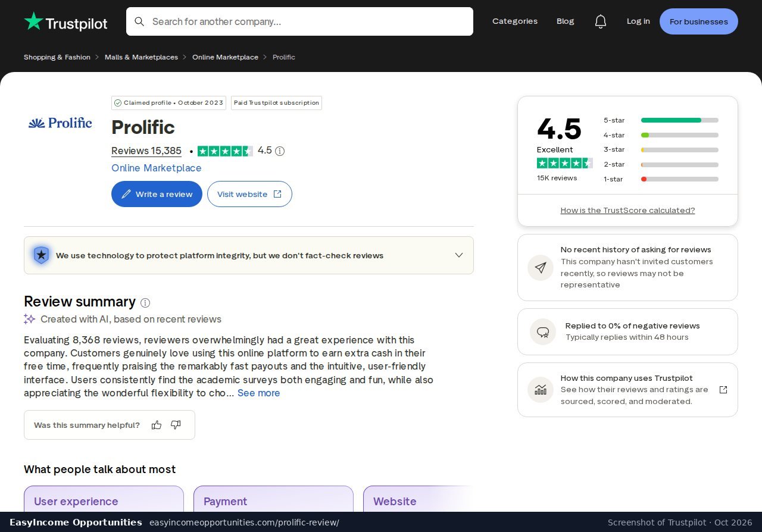This screenshot has width=762, height=532.
Task: Go to Online Marketplace breadcrumb
Action: click(225, 57)
